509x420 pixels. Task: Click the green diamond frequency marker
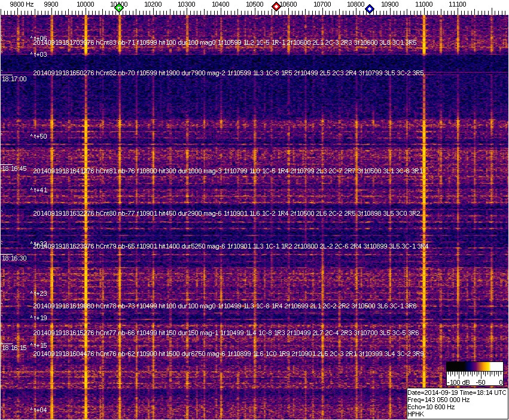[x=119, y=8]
